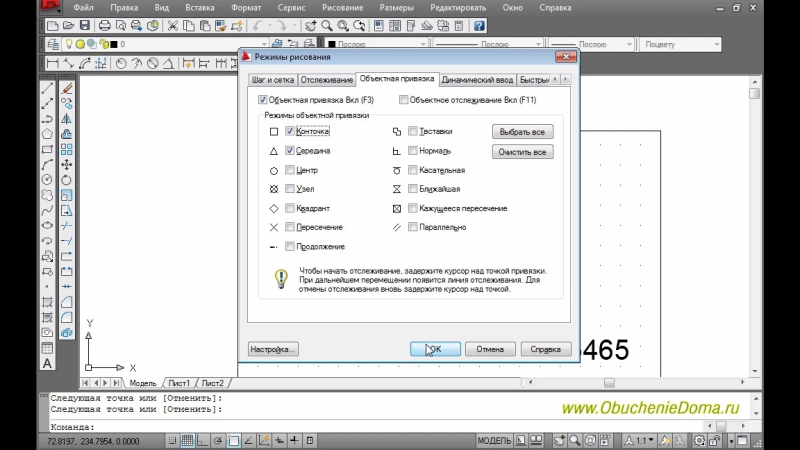Open the linetype Послою dropdown
Viewport: 800px width, 450px height.
coord(538,44)
